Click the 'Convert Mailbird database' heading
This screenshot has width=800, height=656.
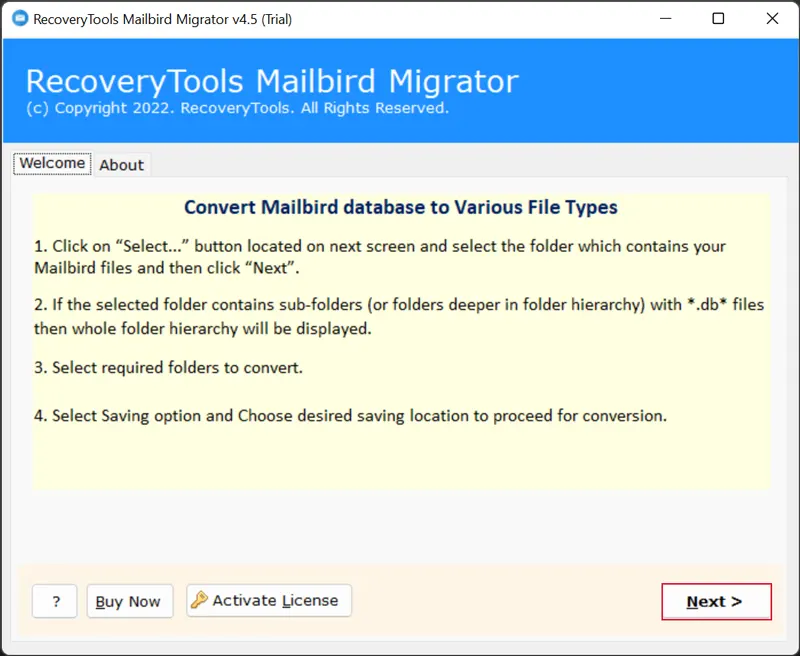pos(400,208)
